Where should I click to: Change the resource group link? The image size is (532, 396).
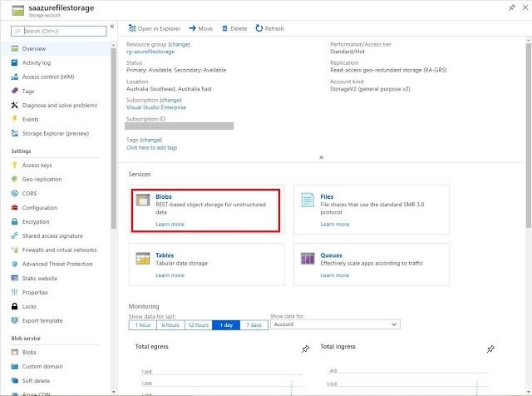[180, 44]
